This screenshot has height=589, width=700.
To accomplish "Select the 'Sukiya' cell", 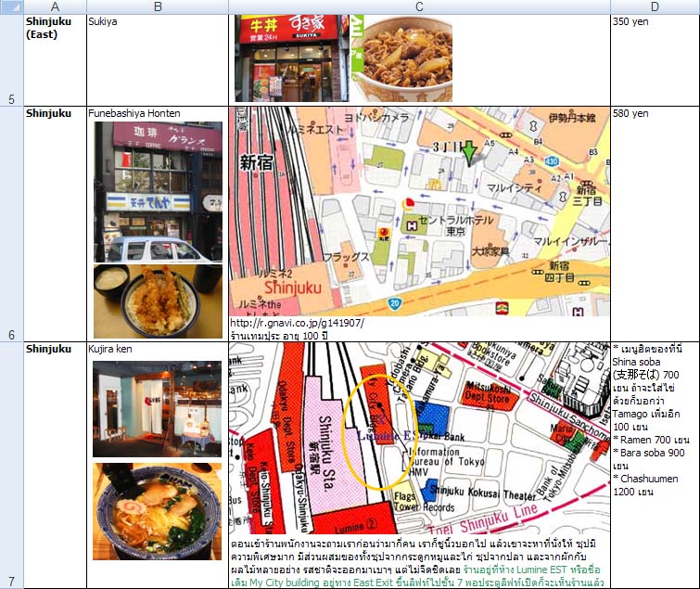I will pyautogui.click(x=158, y=60).
